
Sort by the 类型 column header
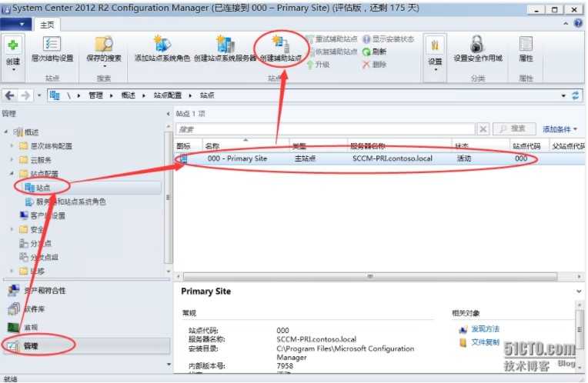coord(319,146)
